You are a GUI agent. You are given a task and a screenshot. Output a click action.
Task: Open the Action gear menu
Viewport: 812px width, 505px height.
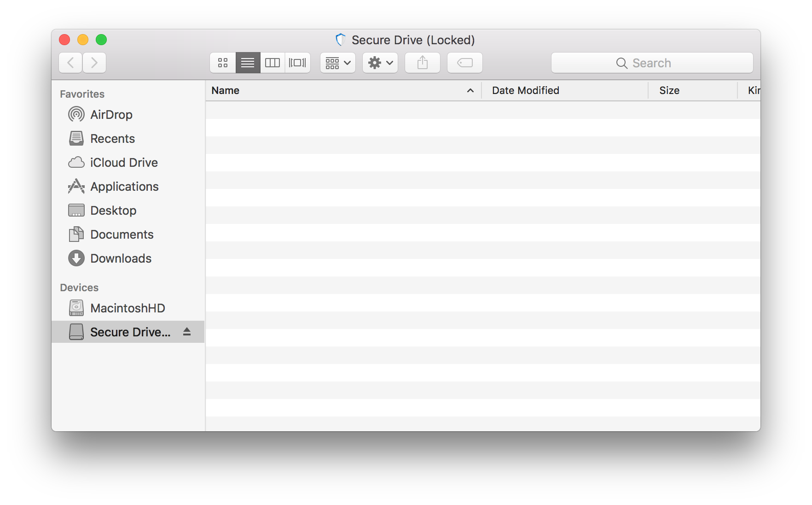point(380,63)
